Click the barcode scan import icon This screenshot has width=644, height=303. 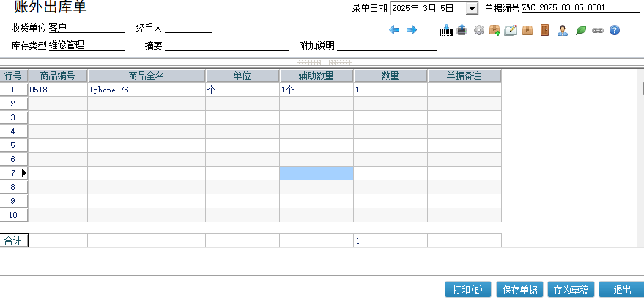pyautogui.click(x=446, y=30)
